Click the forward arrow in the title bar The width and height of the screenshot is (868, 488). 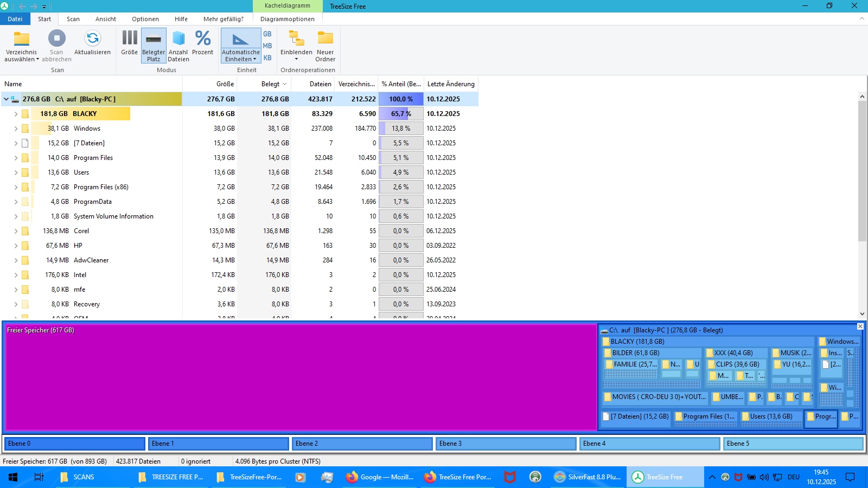click(x=34, y=7)
